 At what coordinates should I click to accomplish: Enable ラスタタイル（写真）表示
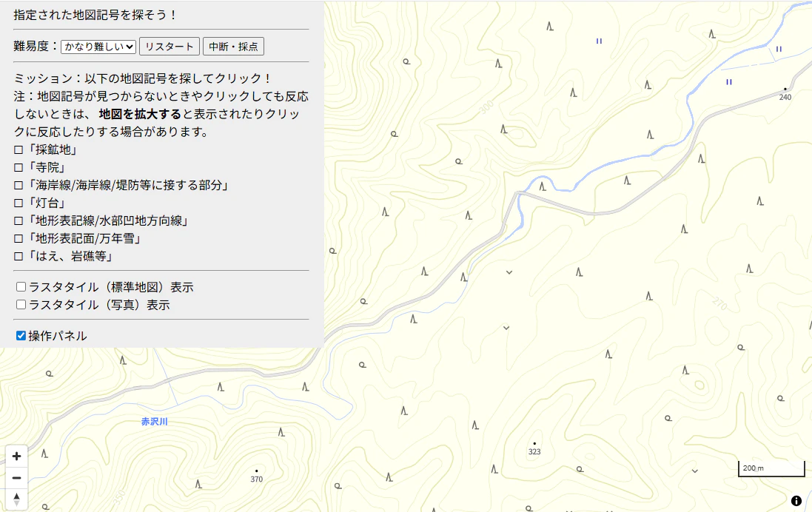click(x=21, y=304)
